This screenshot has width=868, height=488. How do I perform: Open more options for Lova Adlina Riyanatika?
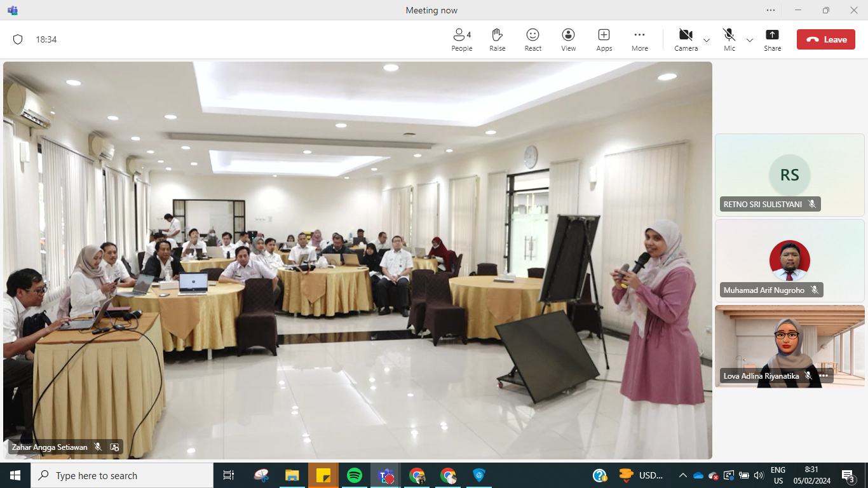824,376
